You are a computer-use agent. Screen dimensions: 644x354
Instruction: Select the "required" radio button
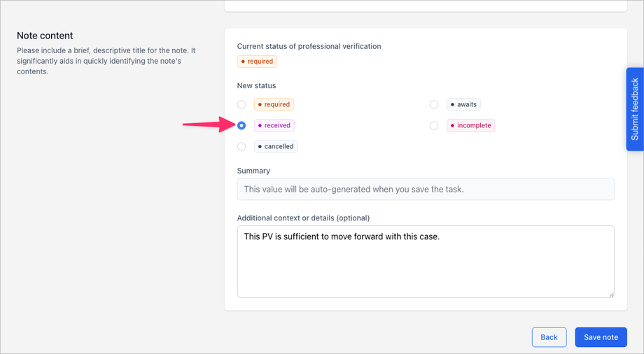point(241,105)
